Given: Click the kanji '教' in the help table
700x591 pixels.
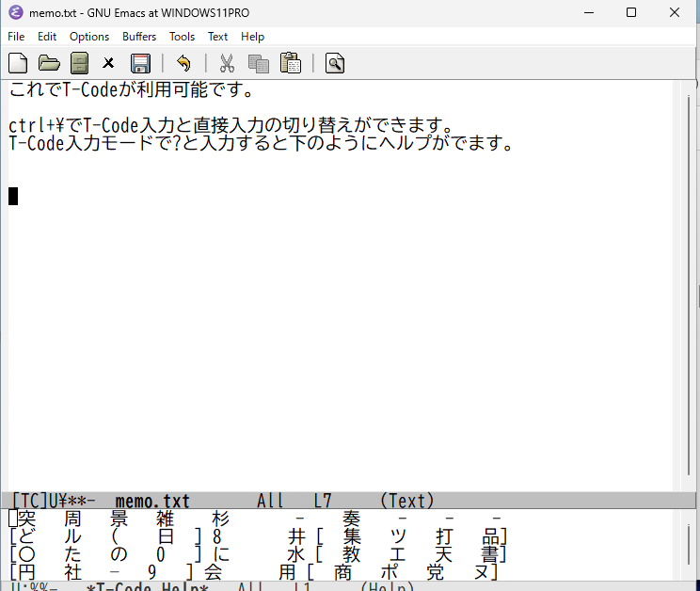Looking at the screenshot, I should [x=352, y=554].
